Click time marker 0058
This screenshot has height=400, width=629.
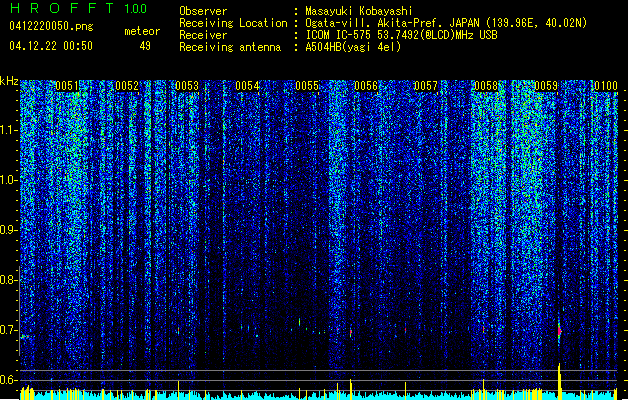[486, 86]
